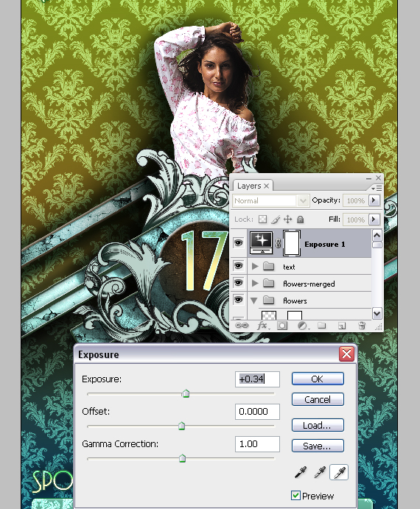Image resolution: width=420 pixels, height=509 pixels.
Task: Collapse the flowers layer group
Action: (x=254, y=301)
